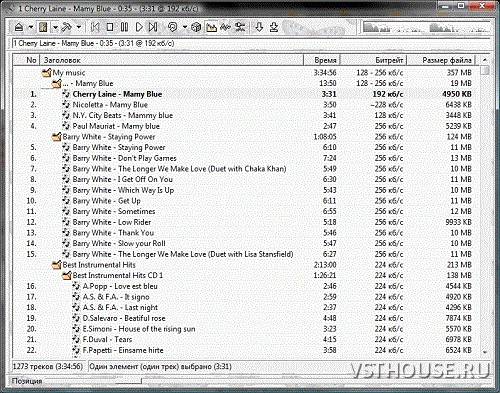The width and height of the screenshot is (500, 393).
Task: Expand playback order dropdown arrow by spiral icon
Action: pos(185,27)
